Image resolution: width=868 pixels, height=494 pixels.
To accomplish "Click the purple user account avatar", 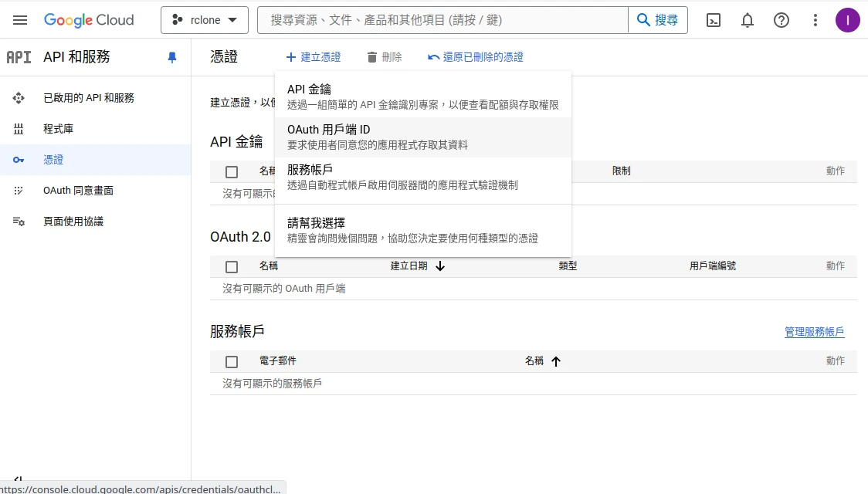I will pyautogui.click(x=847, y=20).
